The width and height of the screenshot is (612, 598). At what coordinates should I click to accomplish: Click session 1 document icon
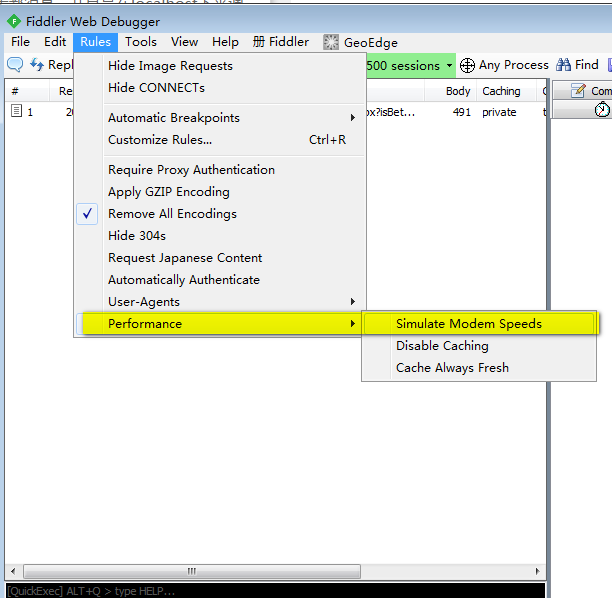pos(16,111)
